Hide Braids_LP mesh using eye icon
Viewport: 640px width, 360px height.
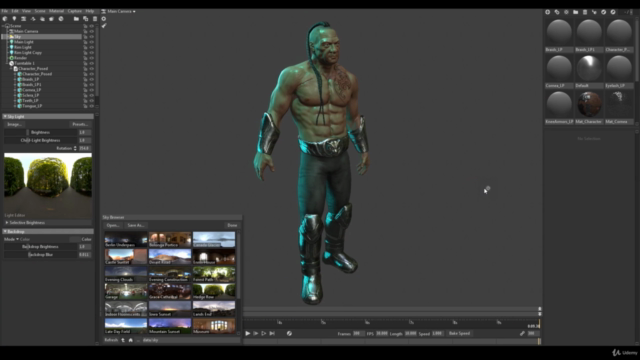tap(91, 79)
